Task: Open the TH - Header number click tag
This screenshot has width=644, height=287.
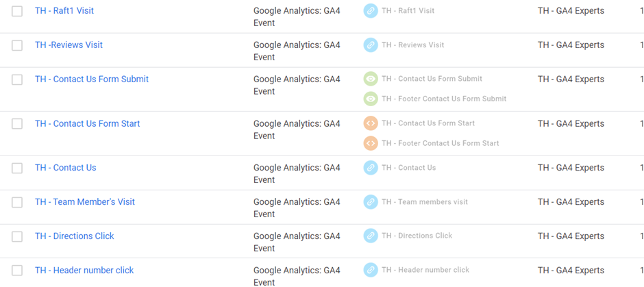Action: tap(84, 271)
